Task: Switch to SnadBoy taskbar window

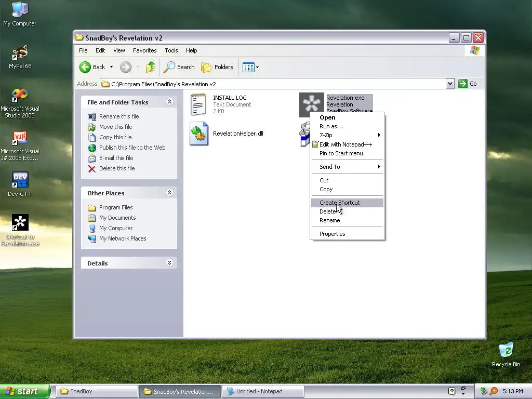Action: click(96, 391)
